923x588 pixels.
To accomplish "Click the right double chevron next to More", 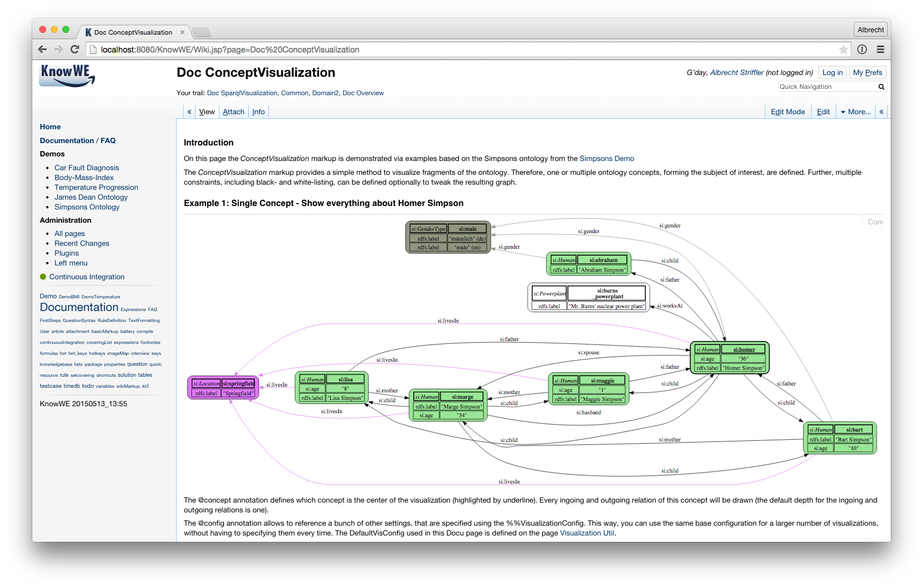I will click(881, 112).
